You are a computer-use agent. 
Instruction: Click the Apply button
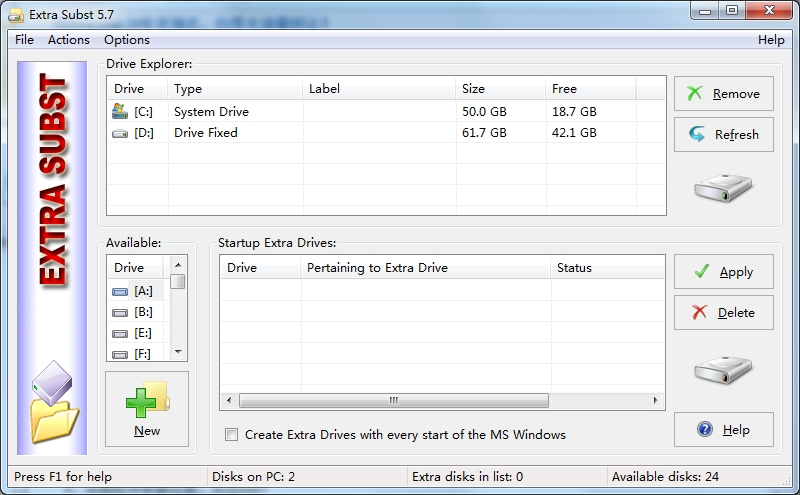point(723,271)
